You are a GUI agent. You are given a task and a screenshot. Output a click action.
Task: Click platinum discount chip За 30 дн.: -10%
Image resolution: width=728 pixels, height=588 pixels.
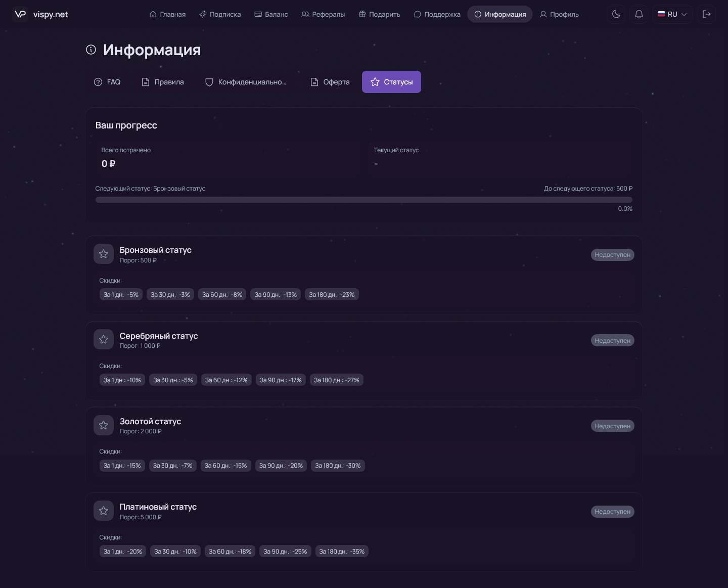(x=175, y=552)
